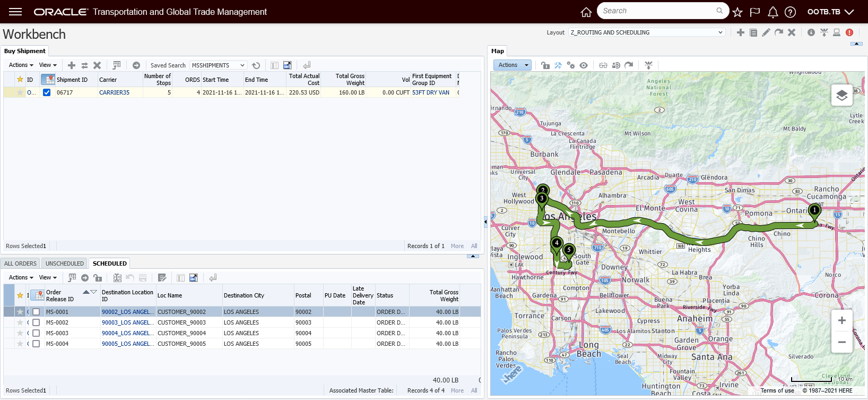868x400 pixels.
Task: Open the 90003_LOS ANGEL destination link
Action: pos(127,322)
